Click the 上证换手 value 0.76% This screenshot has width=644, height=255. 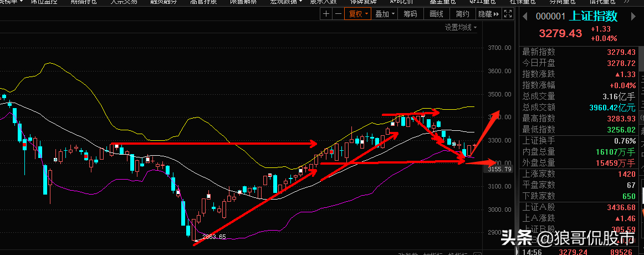click(625, 141)
